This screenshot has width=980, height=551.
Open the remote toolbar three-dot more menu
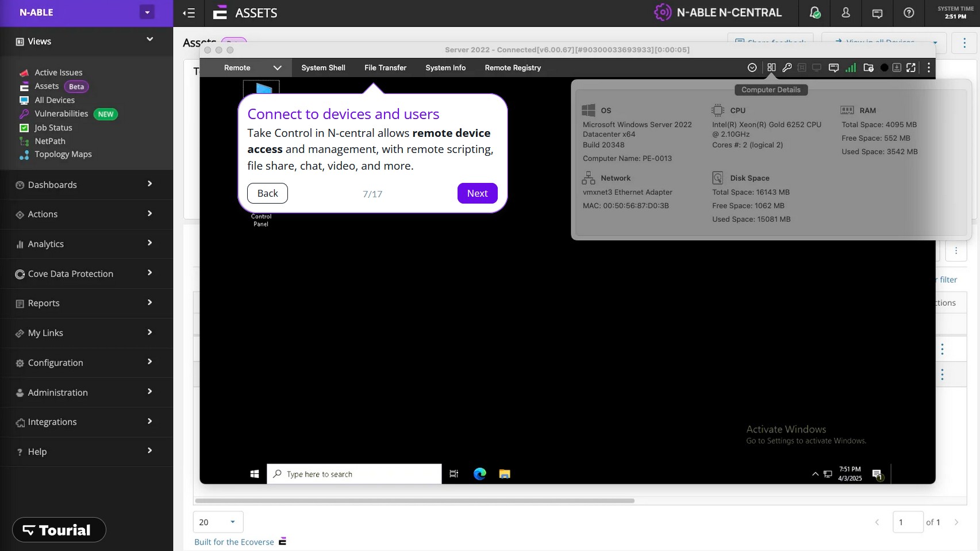(929, 68)
